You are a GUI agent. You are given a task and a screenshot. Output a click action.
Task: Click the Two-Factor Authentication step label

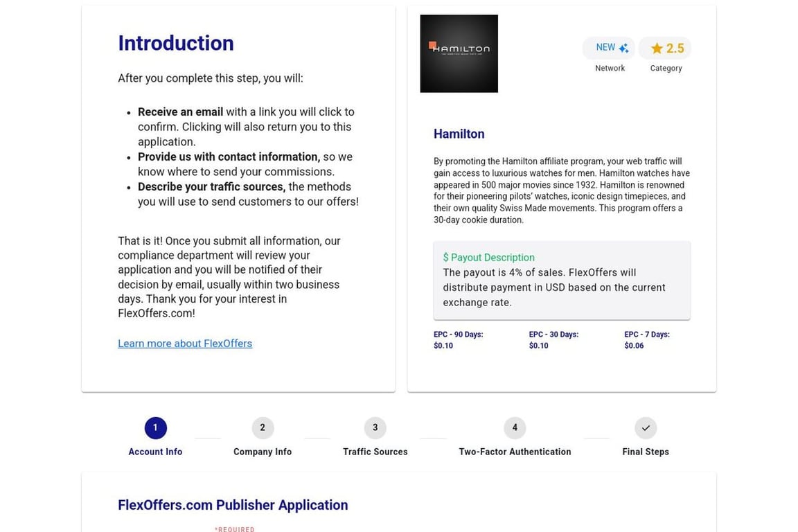click(x=515, y=452)
